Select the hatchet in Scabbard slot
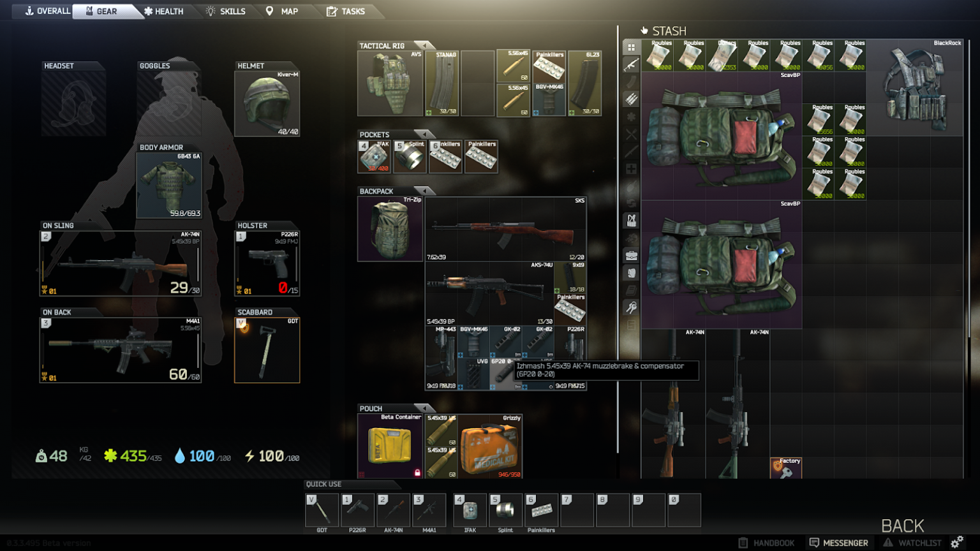 click(x=267, y=350)
